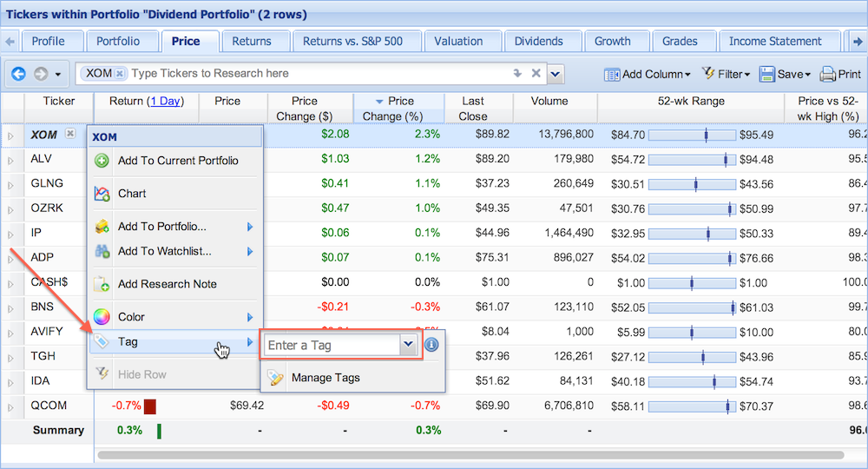Click the Manage Tags pencil icon
The height and width of the screenshot is (469, 868).
point(274,378)
